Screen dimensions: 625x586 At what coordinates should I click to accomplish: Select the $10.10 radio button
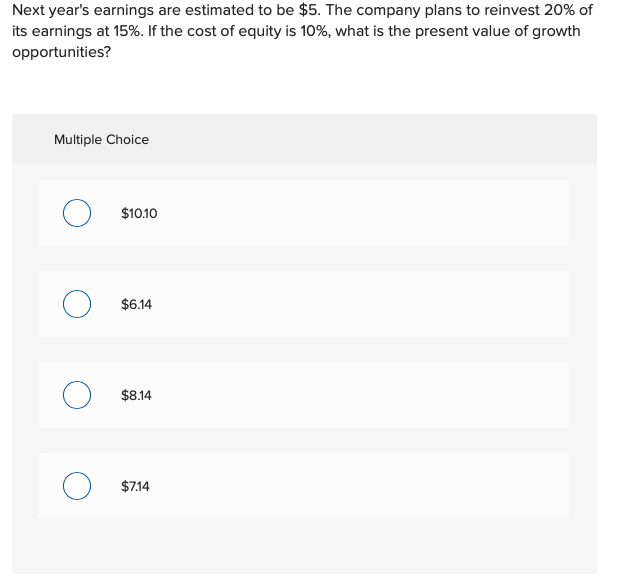point(77,213)
